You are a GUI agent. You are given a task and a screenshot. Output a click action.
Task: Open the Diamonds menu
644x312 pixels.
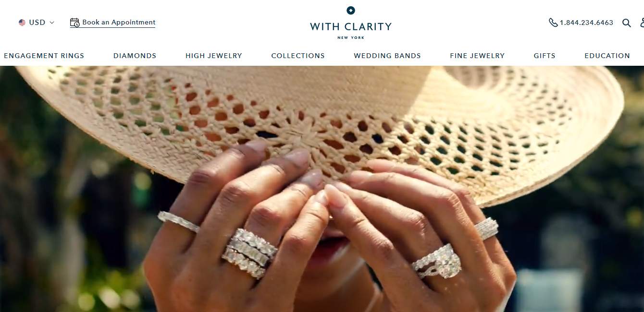(x=135, y=56)
